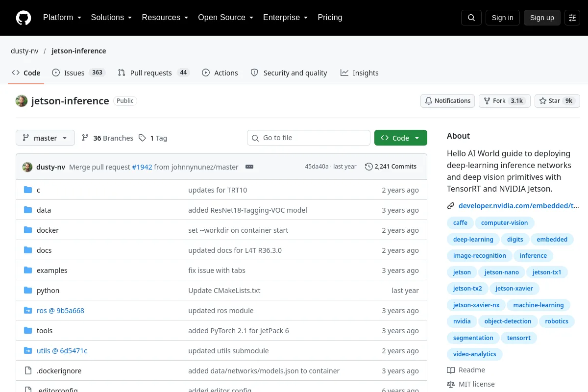Viewport: 588px width, 392px height.
Task: Click the tag icon next to 1 Tag
Action: [142, 138]
